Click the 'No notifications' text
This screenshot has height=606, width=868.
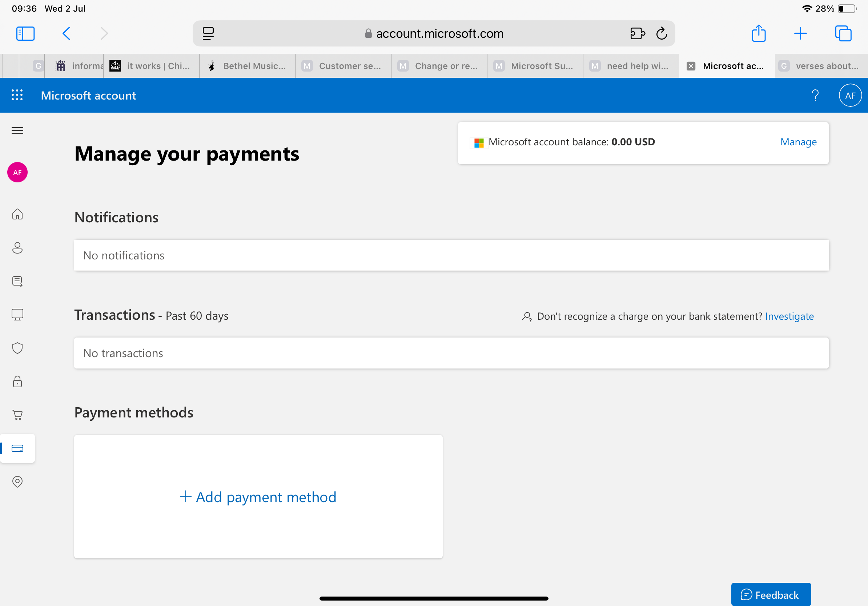click(x=124, y=255)
